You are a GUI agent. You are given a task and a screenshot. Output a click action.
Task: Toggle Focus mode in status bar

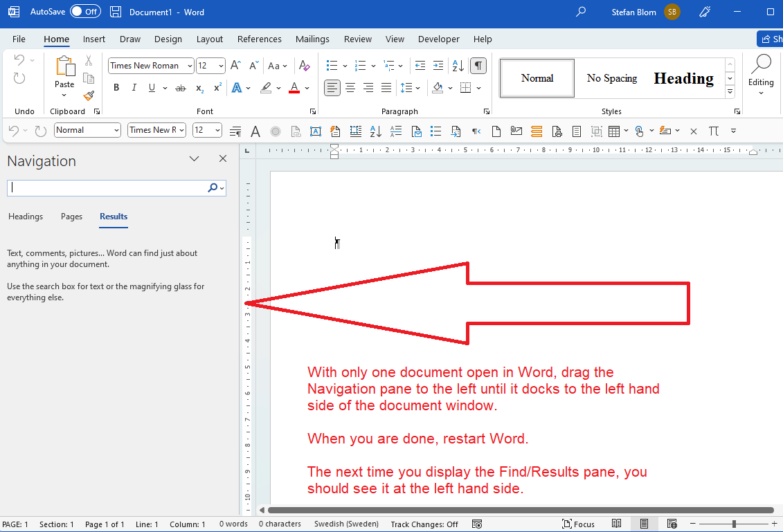[x=578, y=524]
